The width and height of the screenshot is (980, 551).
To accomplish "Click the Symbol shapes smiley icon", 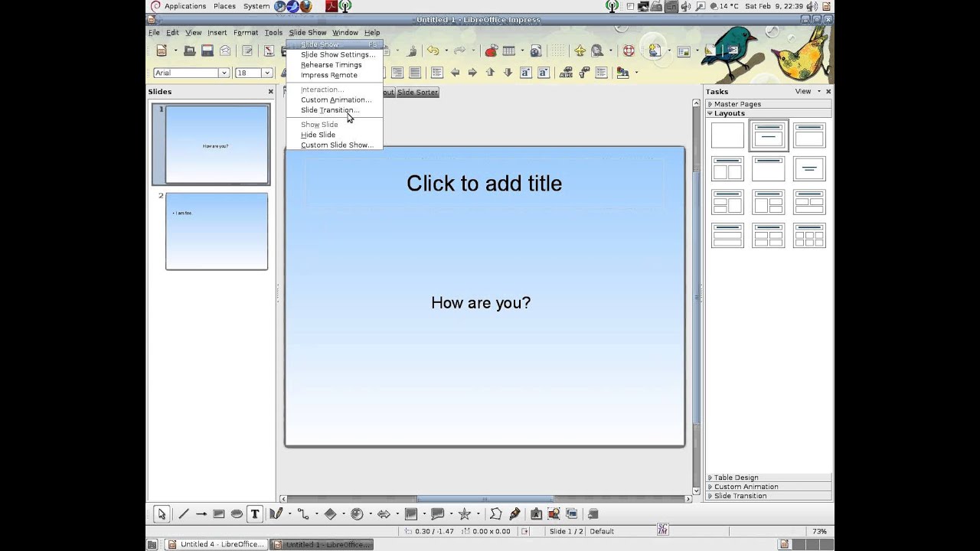I will (357, 514).
